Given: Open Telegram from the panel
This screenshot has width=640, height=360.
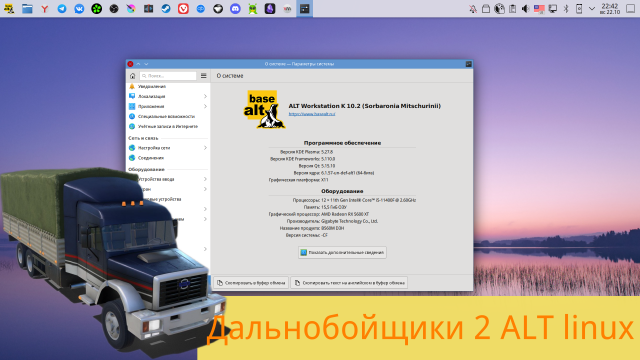Looking at the screenshot, I should tap(62, 9).
